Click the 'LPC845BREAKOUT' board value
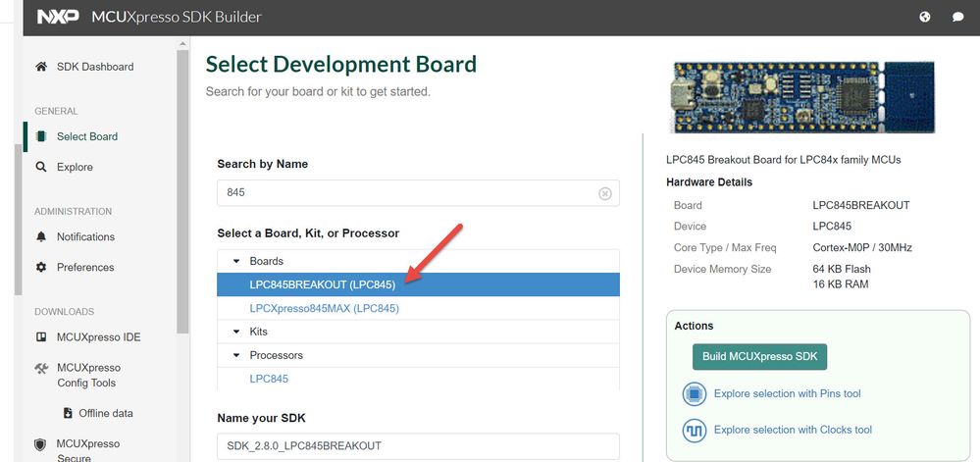980x462 pixels. click(860, 205)
